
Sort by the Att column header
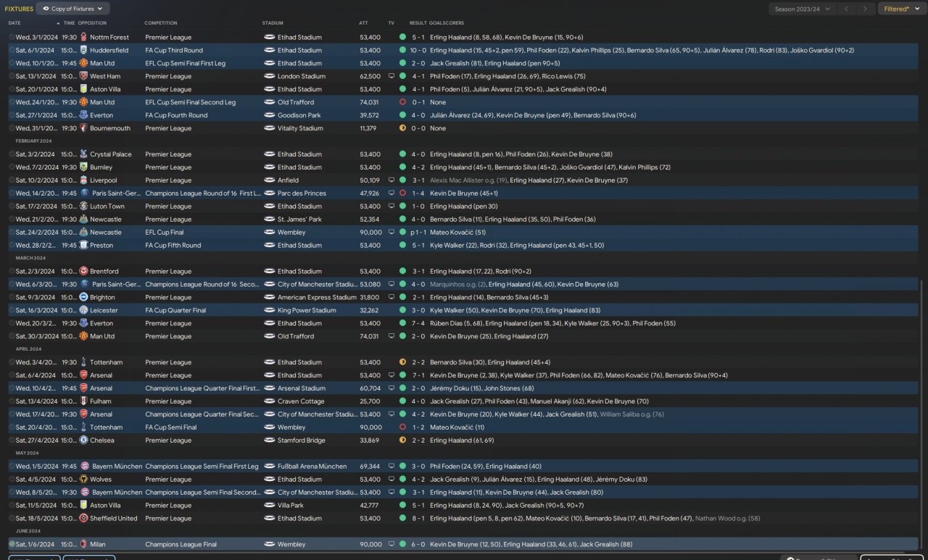(x=363, y=23)
